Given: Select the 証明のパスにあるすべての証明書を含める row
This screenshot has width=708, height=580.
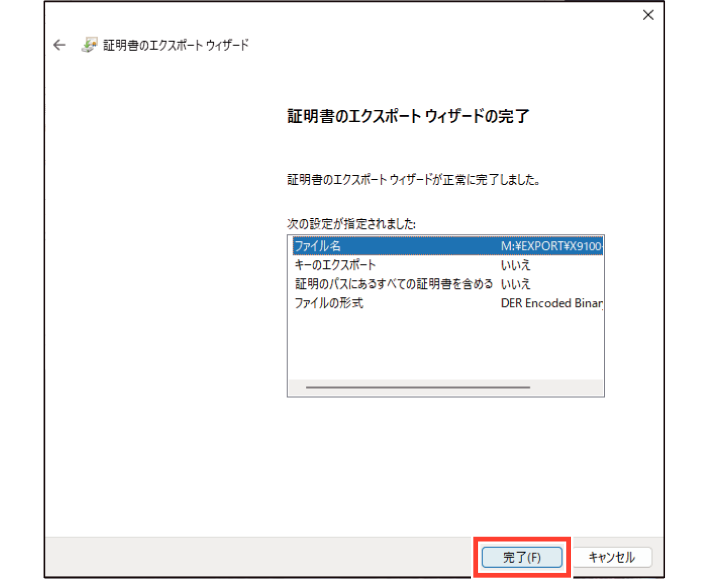Looking at the screenshot, I should (447, 284).
